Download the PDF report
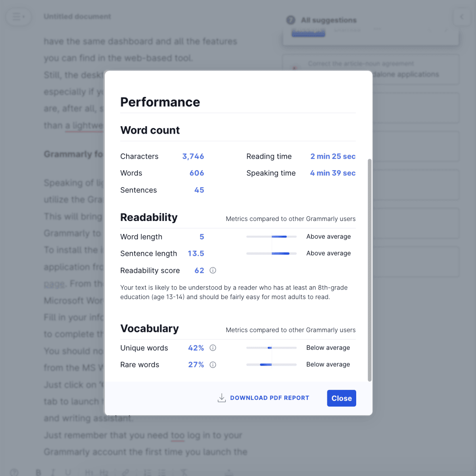 pyautogui.click(x=263, y=398)
